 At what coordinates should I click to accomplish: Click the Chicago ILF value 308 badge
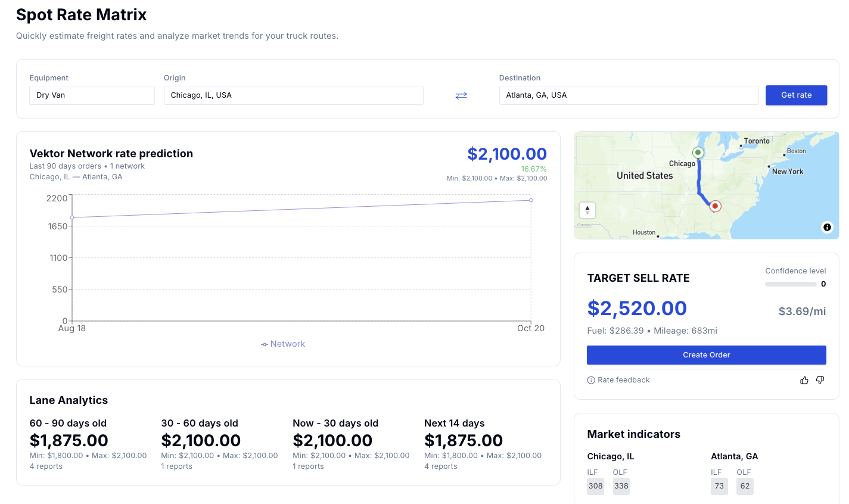(x=595, y=486)
